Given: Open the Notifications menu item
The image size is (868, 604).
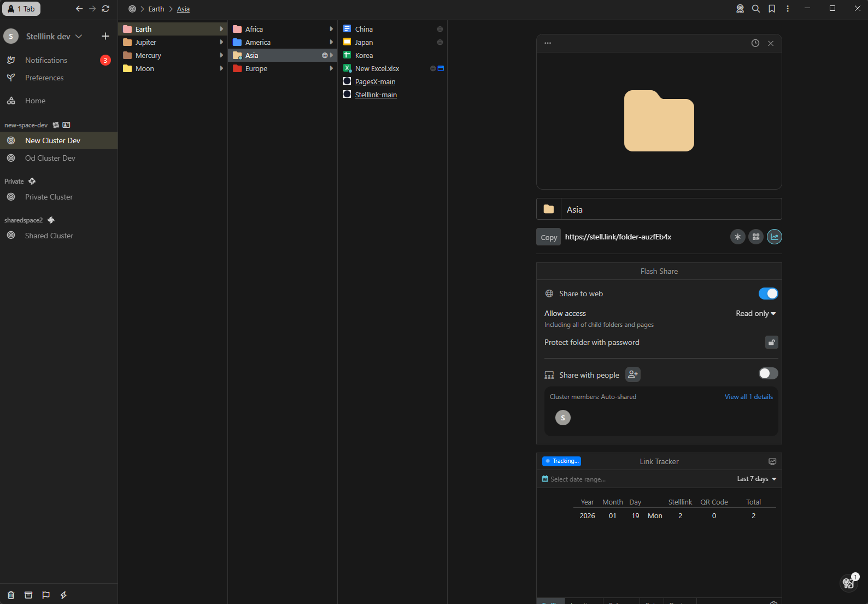Looking at the screenshot, I should [x=46, y=60].
